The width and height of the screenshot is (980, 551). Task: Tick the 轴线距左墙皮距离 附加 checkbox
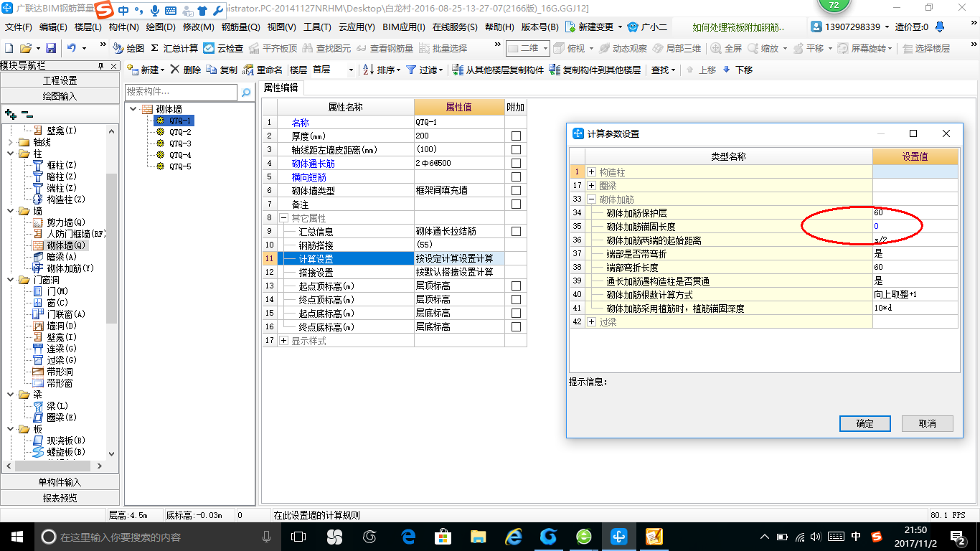[x=516, y=150]
